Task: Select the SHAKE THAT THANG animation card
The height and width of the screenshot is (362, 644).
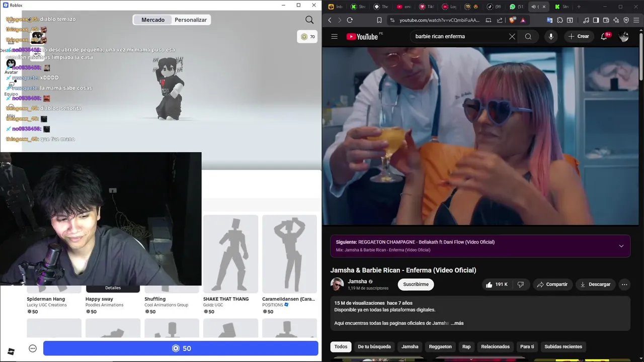Action: click(230, 254)
